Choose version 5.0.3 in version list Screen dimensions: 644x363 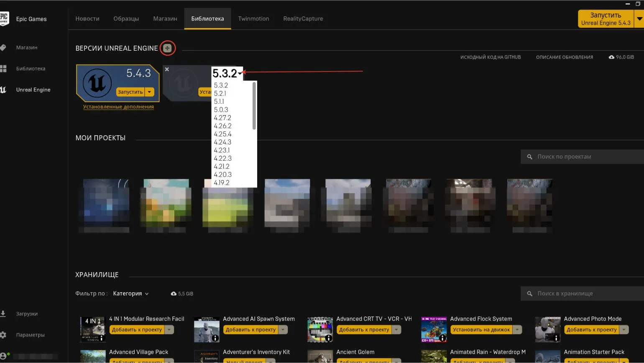[x=221, y=110]
